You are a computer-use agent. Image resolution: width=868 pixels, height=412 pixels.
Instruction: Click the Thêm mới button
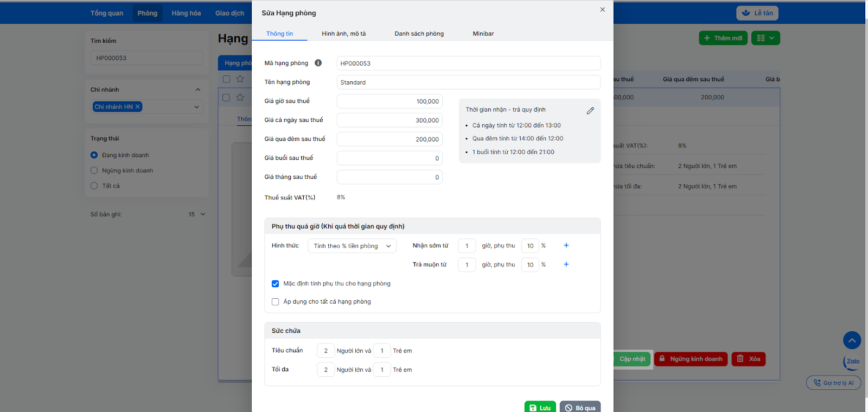pos(723,38)
